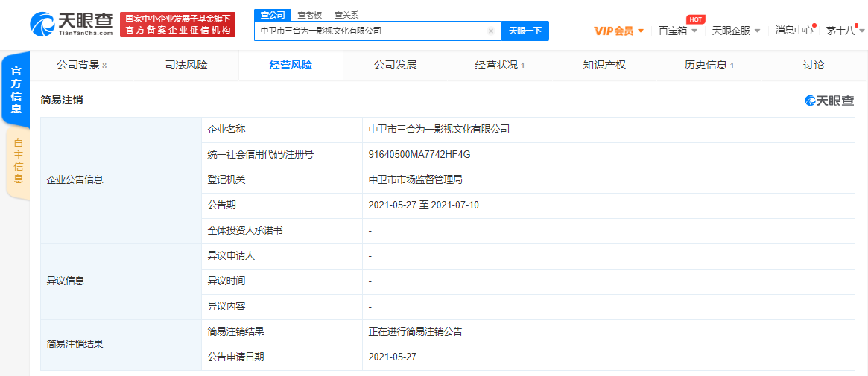Switch to the 历史信息 tab

coord(709,66)
